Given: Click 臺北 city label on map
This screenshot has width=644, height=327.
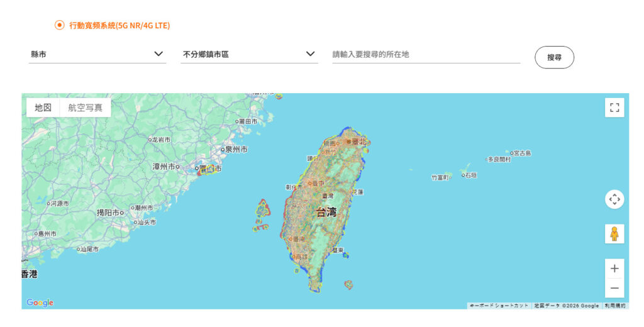Looking at the screenshot, I should [358, 141].
